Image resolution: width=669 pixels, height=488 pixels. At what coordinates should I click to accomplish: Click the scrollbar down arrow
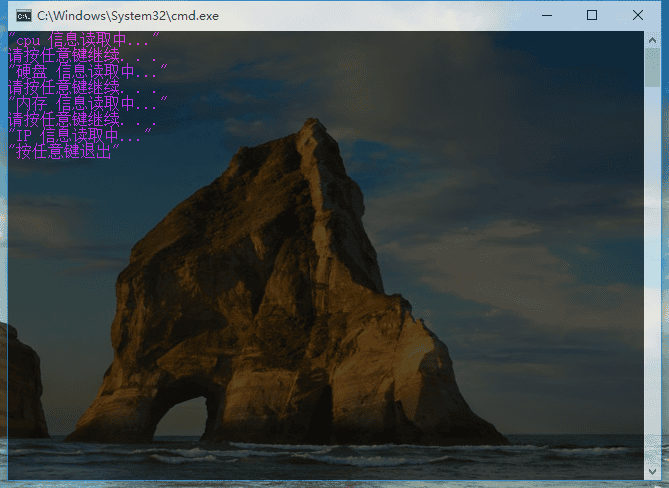point(652,471)
